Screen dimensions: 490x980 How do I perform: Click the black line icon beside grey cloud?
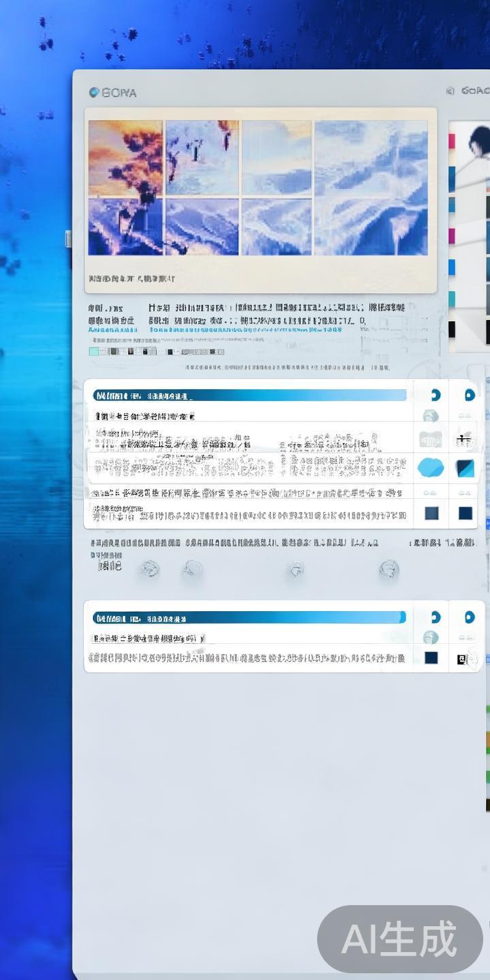pyautogui.click(x=465, y=439)
